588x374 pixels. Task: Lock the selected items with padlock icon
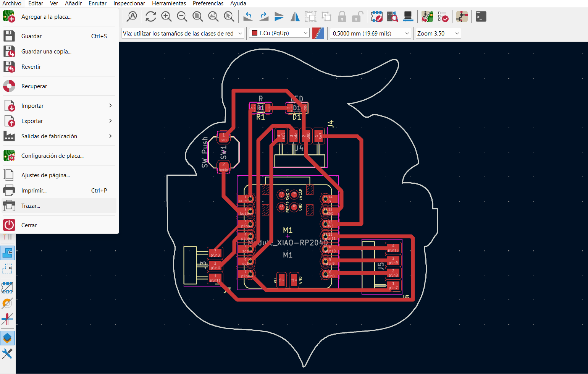[342, 16]
